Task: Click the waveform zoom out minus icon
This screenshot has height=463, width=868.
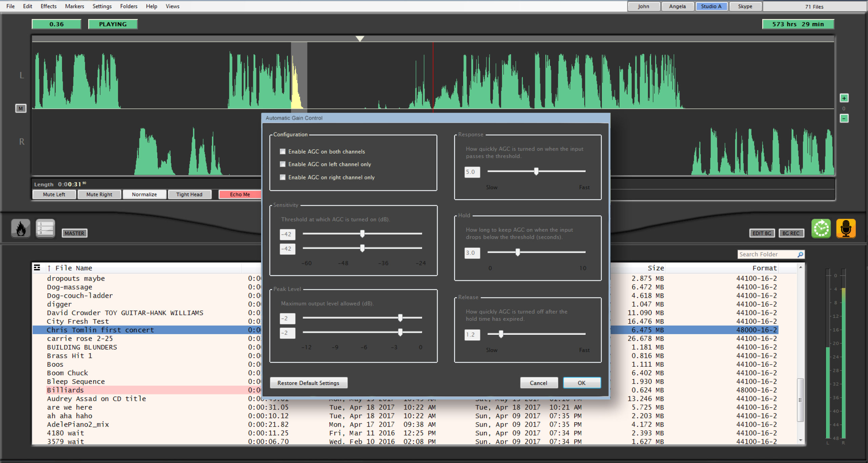Action: click(844, 118)
